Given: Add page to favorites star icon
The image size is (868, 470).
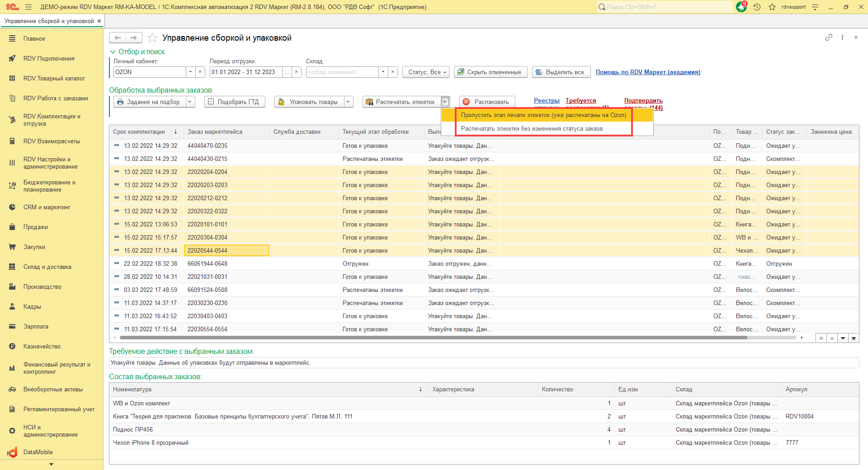Looking at the screenshot, I should [x=153, y=38].
